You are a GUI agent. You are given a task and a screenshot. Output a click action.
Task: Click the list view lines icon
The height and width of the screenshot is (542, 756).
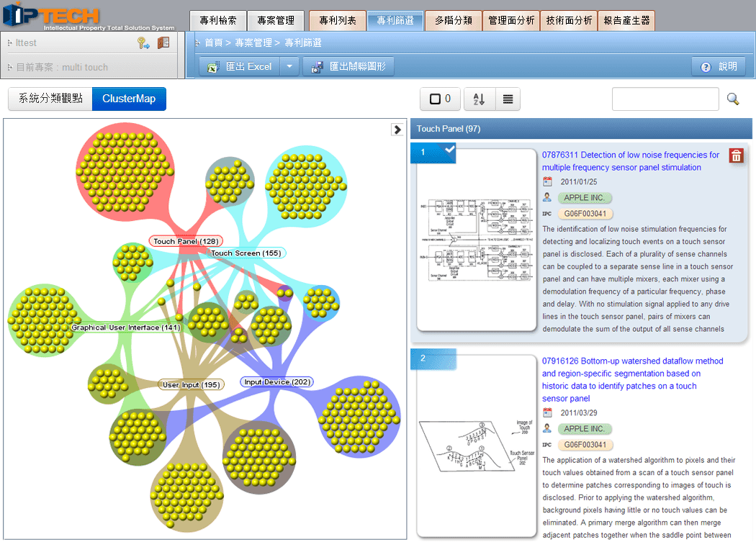point(508,99)
